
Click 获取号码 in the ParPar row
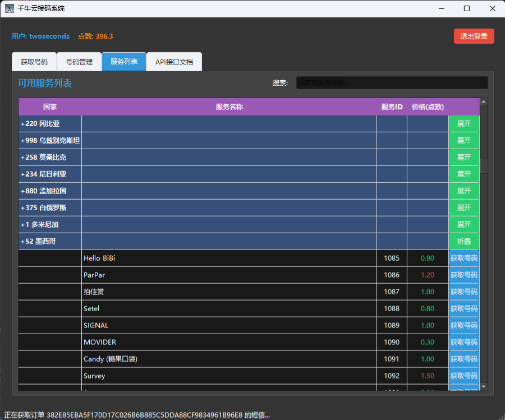(463, 275)
